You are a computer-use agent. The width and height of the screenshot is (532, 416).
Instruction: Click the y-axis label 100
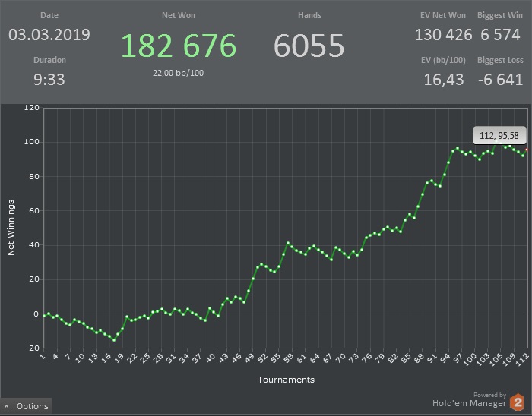click(x=32, y=142)
